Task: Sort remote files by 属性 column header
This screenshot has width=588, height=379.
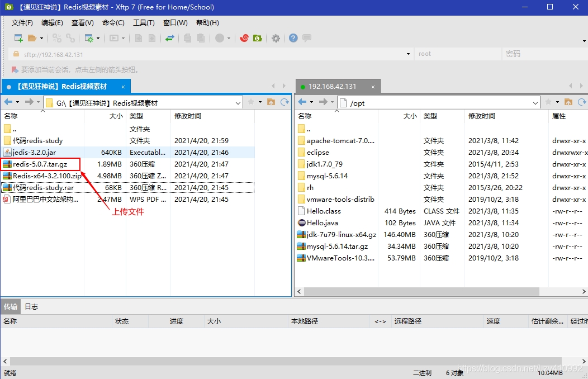Action: (x=568, y=116)
